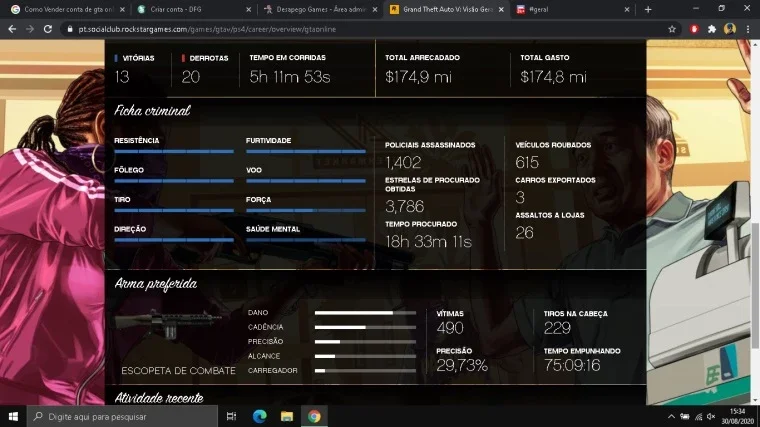Reload the Social Club page
The width and height of the screenshot is (760, 427).
48,29
